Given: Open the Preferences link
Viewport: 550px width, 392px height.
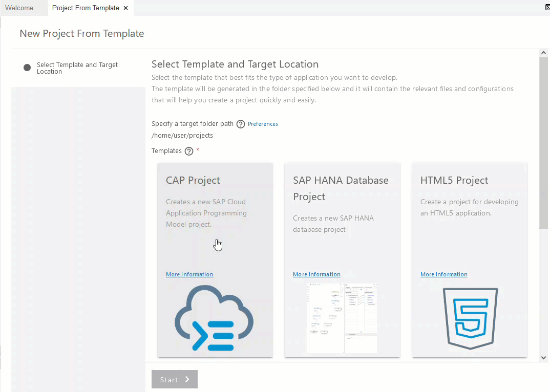Looking at the screenshot, I should 263,124.
